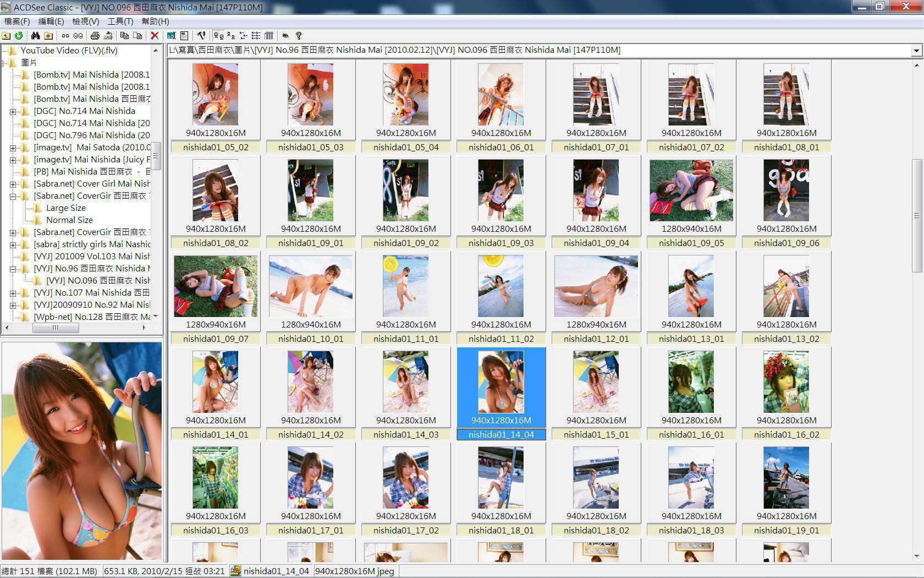Viewport: 924px width, 578px height.
Task: Click the question mark help icon
Action: (299, 36)
